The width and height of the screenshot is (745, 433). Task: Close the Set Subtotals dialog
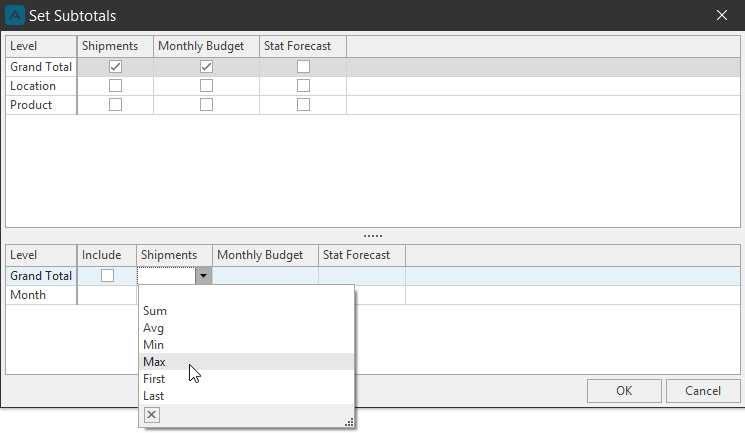click(722, 15)
